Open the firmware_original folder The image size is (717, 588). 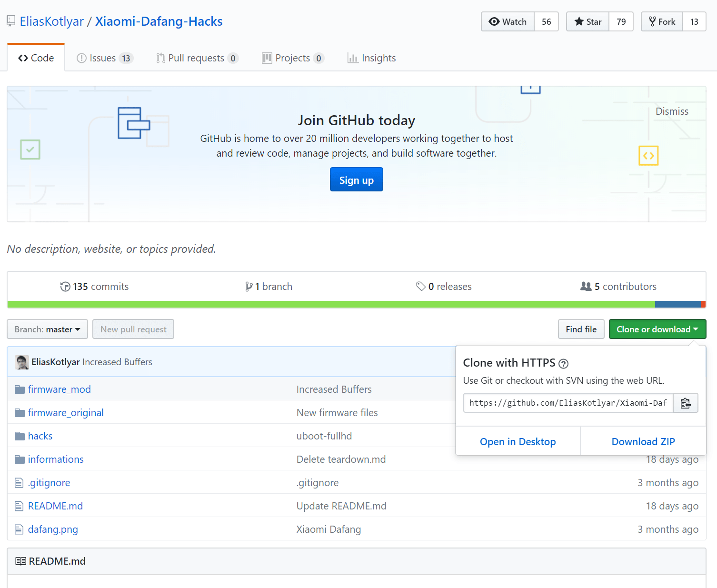click(66, 413)
